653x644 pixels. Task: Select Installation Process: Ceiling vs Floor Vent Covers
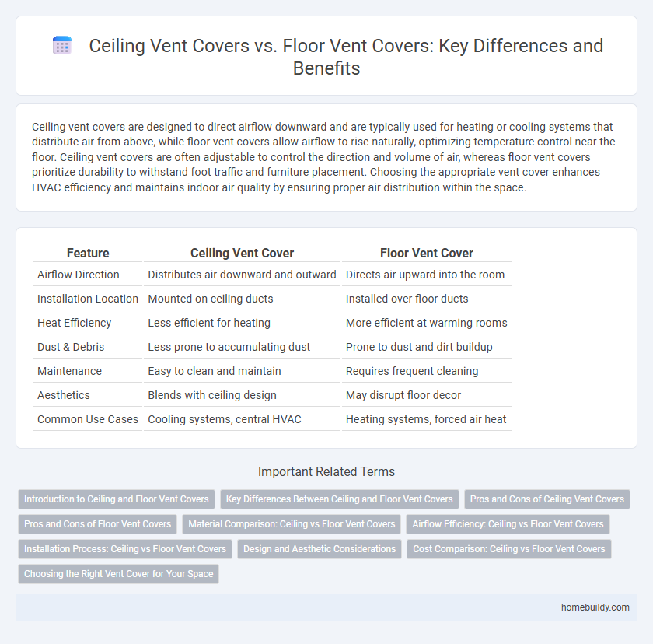point(124,549)
